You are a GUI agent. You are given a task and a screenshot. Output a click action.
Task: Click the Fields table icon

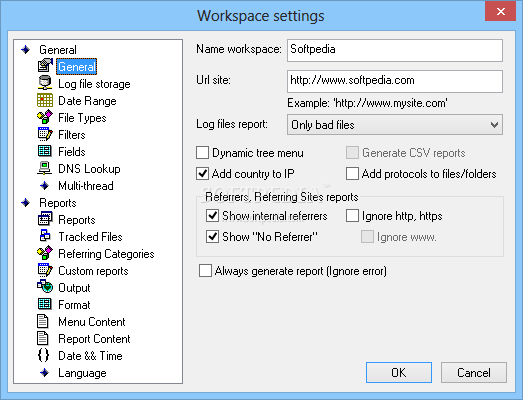pos(45,151)
